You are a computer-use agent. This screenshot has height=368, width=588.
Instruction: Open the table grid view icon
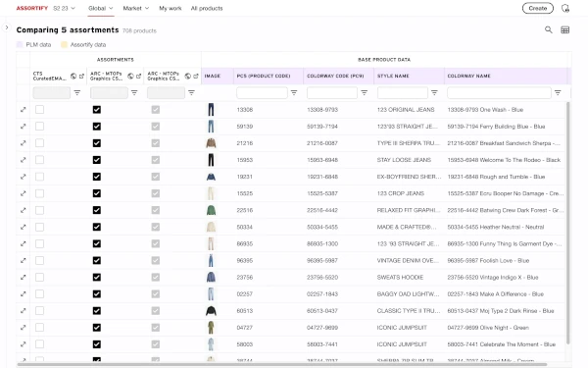coord(564,30)
